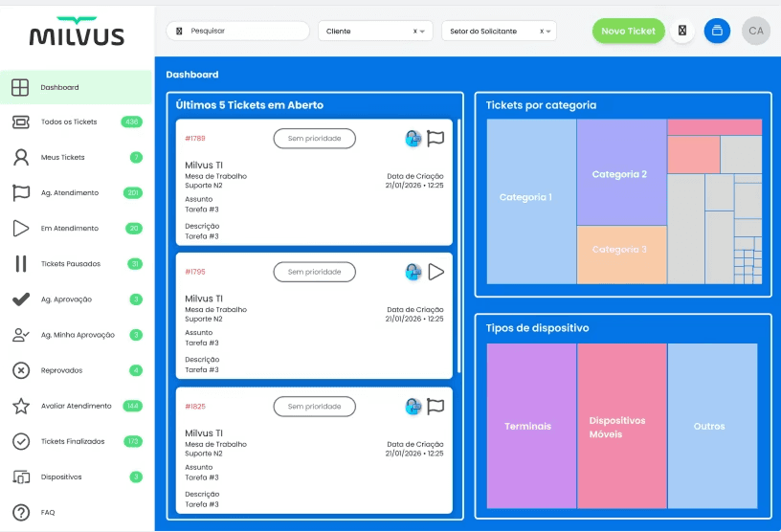
Task: Click the blue round icon beside CA avatar
Action: 717,31
